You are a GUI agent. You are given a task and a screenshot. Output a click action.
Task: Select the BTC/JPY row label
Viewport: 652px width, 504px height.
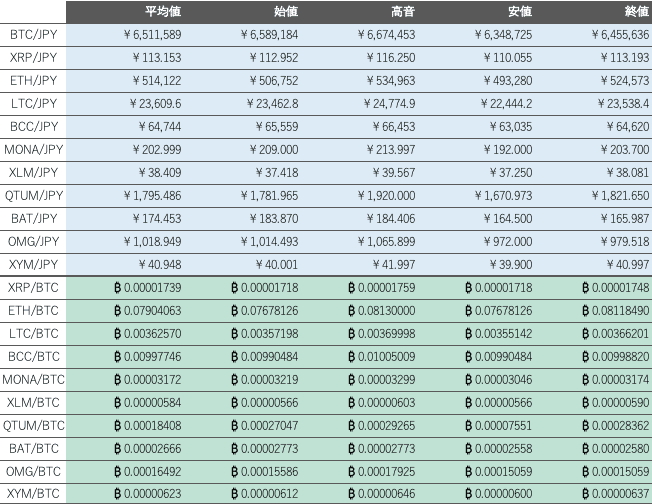[33, 34]
